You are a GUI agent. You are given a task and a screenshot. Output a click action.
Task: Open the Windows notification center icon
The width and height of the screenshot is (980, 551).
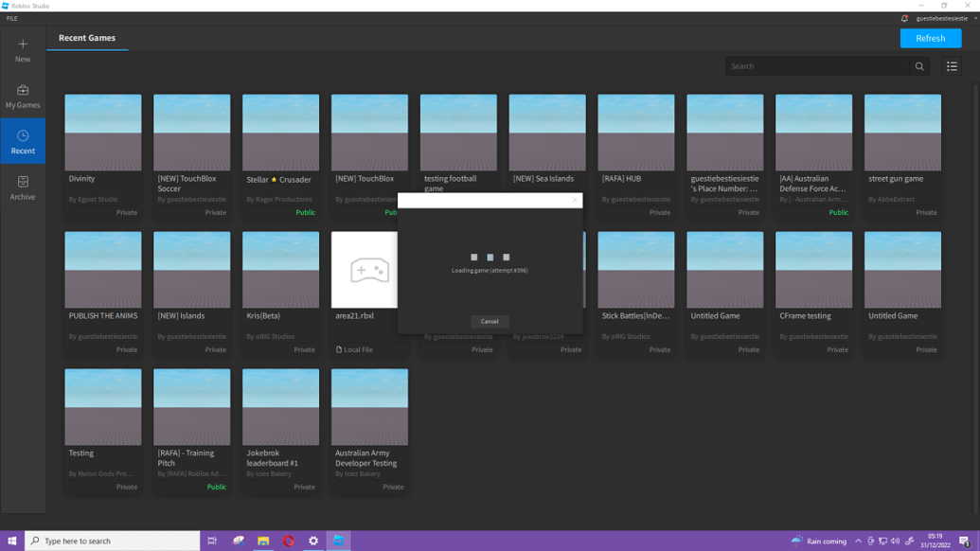pyautogui.click(x=965, y=541)
